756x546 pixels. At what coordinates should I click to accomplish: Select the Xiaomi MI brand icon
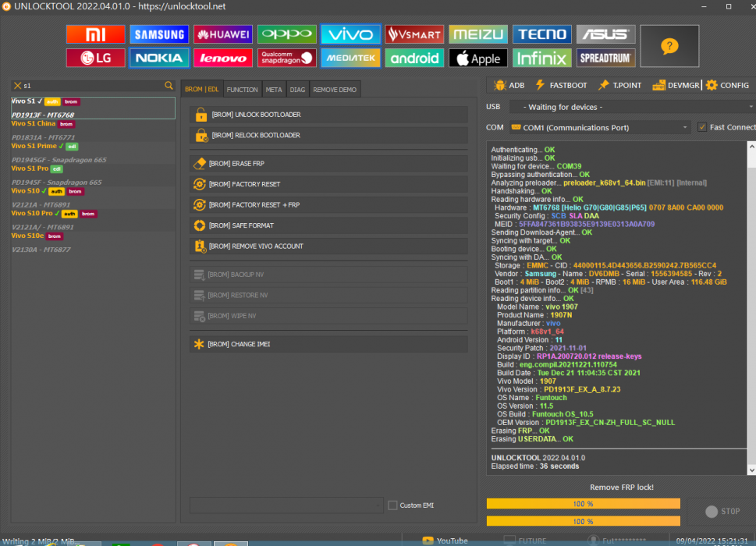coord(95,34)
